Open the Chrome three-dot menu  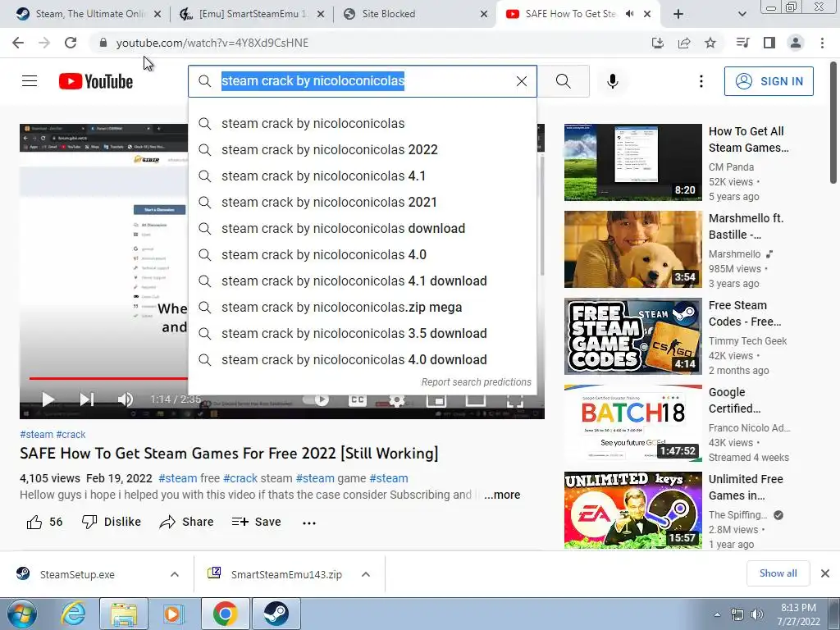[x=822, y=43]
